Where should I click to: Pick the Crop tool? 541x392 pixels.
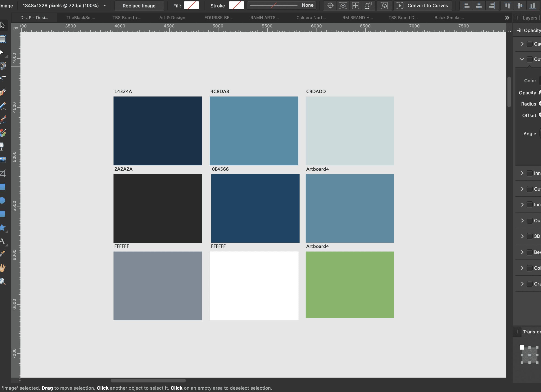click(3, 173)
